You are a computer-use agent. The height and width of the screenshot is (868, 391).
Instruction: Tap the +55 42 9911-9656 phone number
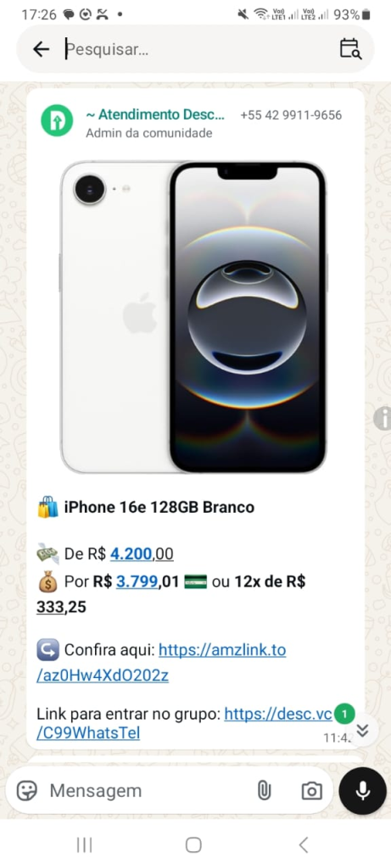pyautogui.click(x=291, y=115)
